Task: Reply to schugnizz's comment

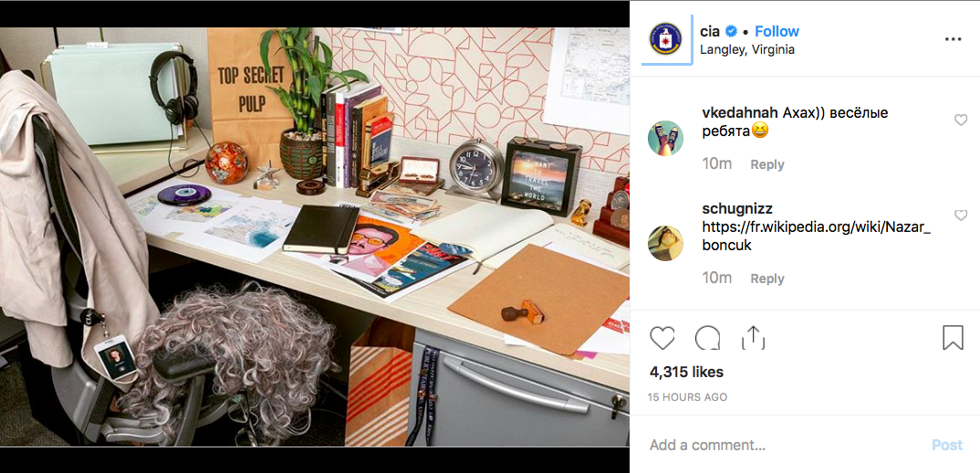Action: click(767, 279)
